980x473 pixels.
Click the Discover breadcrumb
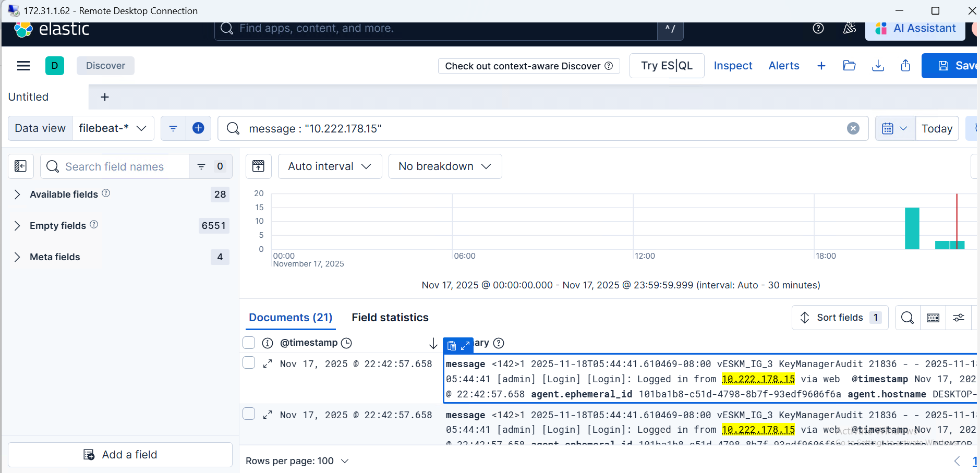pos(105,66)
